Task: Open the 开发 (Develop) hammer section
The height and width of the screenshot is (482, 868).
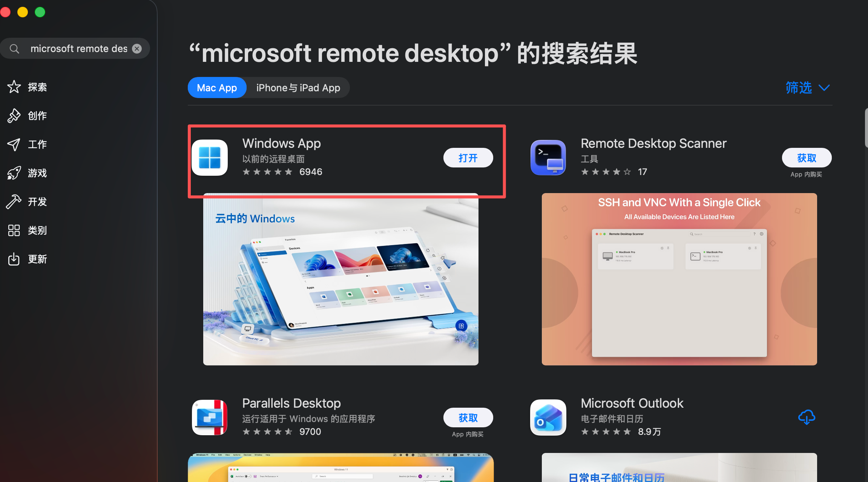Action: tap(27, 202)
